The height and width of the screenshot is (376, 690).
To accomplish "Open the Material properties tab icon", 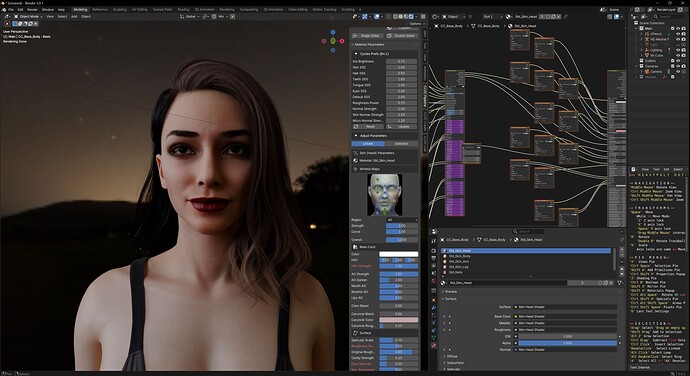I will 433,346.
